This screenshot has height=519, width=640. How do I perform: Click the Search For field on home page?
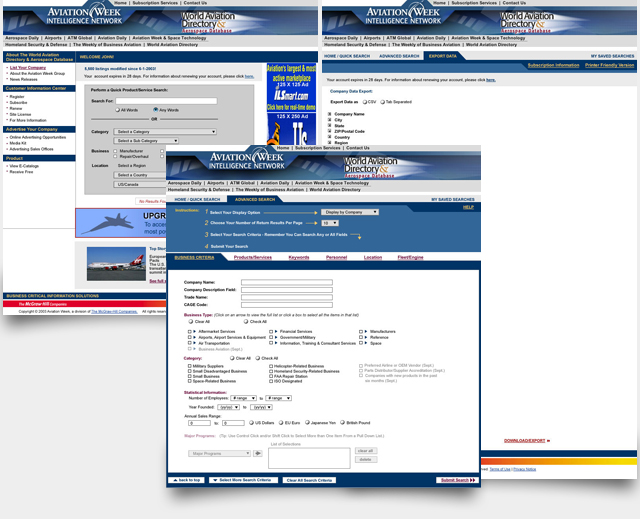click(166, 101)
